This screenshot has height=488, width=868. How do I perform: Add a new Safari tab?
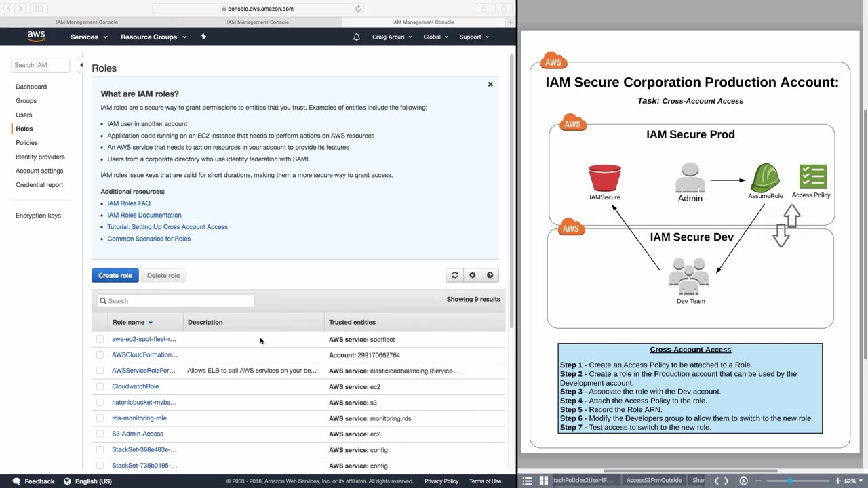[x=510, y=22]
